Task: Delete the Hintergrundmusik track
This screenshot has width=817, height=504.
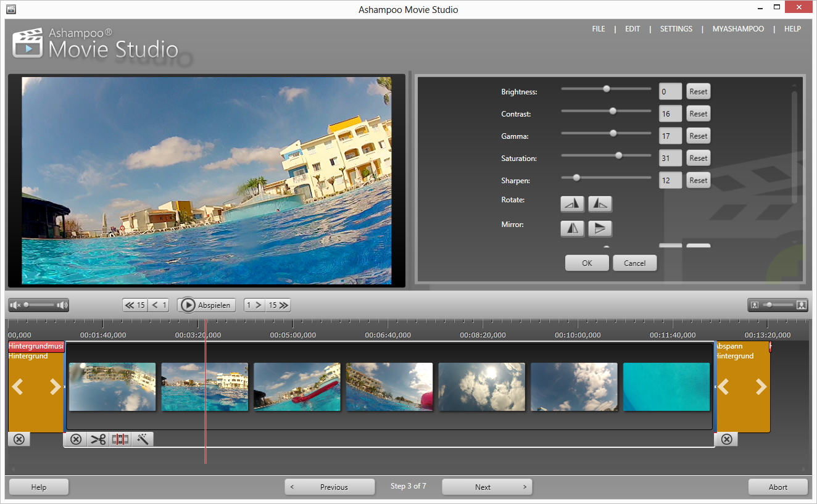Action: [x=19, y=439]
